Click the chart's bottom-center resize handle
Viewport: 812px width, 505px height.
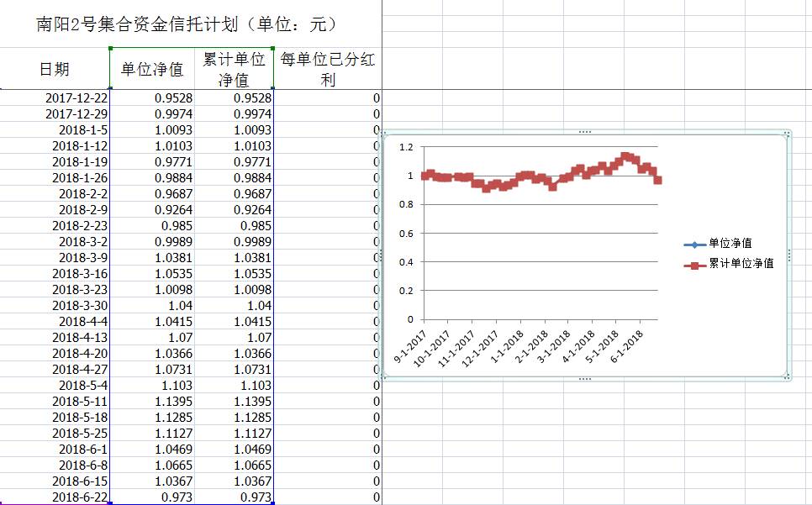point(585,379)
